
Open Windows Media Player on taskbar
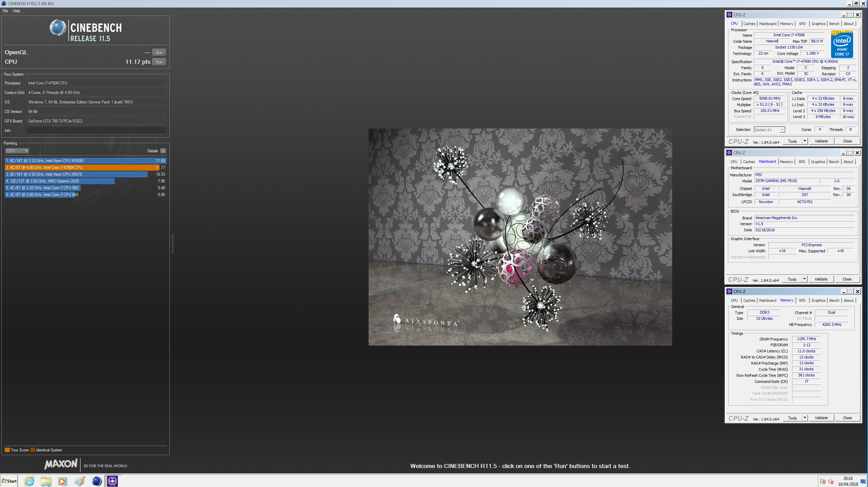point(62,481)
